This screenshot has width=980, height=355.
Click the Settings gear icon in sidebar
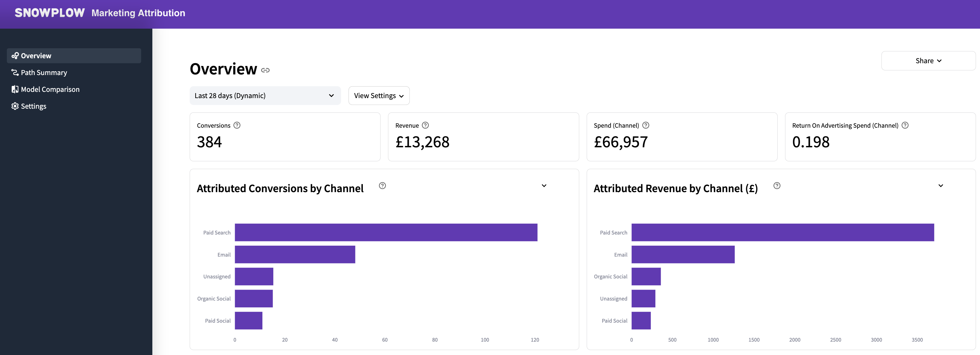(15, 106)
